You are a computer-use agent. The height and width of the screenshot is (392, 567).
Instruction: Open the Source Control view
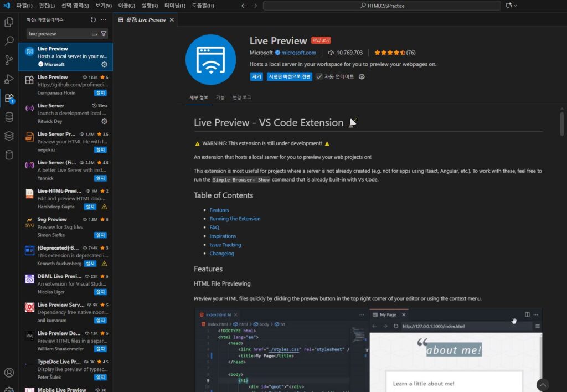(9, 60)
